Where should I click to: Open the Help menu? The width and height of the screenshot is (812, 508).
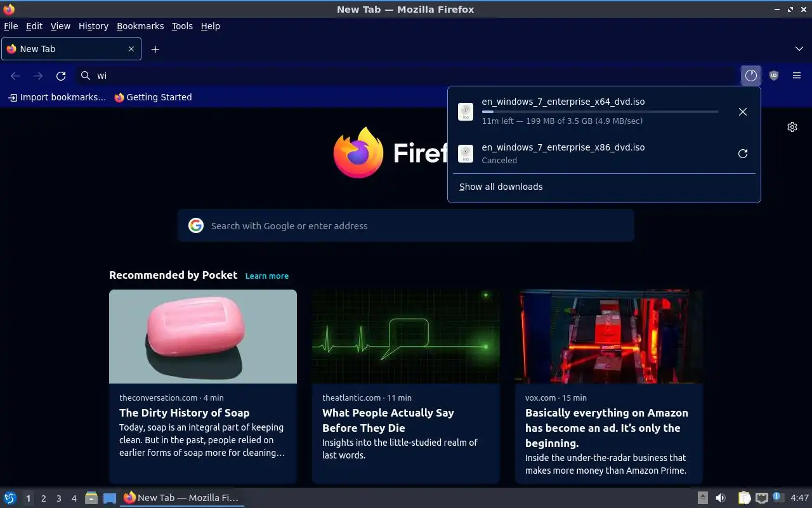(x=210, y=26)
